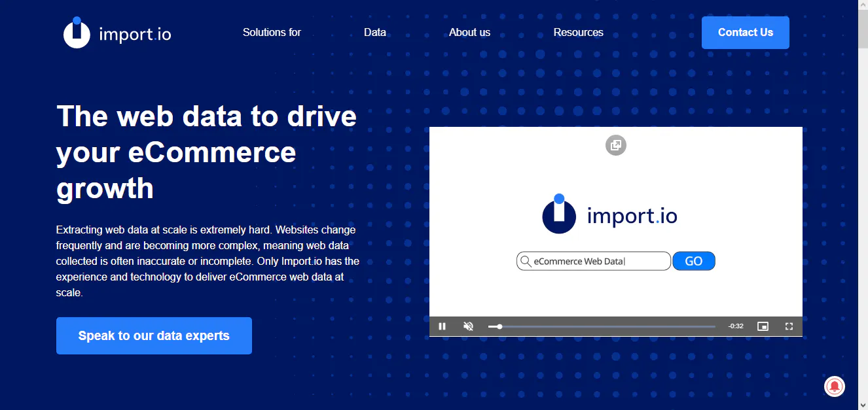Viewport: 868px width, 410px height.
Task: Click the popout/share icon above the video
Action: (x=615, y=145)
